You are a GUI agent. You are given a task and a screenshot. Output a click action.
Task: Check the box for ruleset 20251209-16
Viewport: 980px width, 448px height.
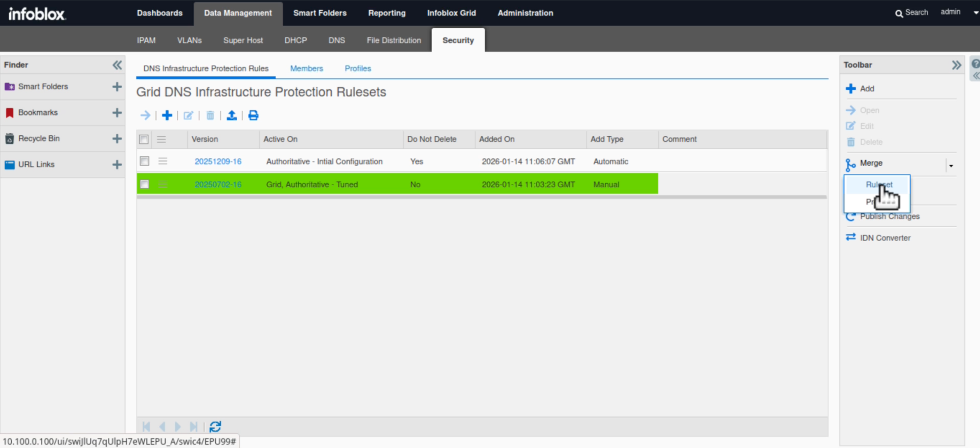pos(145,161)
